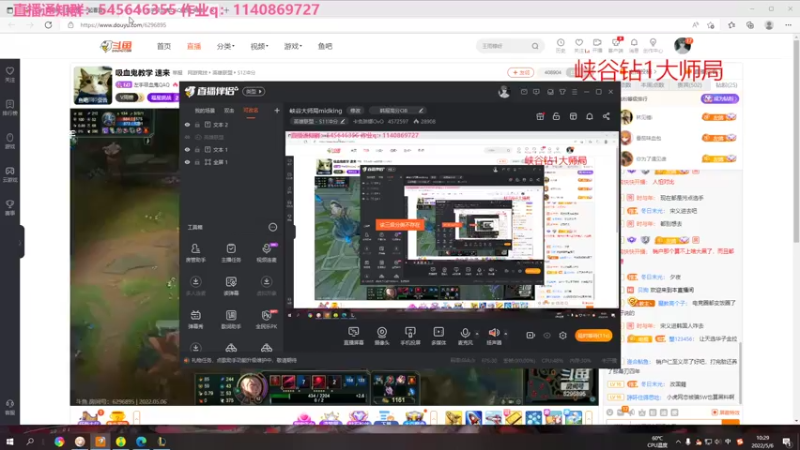Image resolution: width=800 pixels, height=450 pixels.
Task: Expand the collapsed left sidebar handle
Action: tap(20, 242)
